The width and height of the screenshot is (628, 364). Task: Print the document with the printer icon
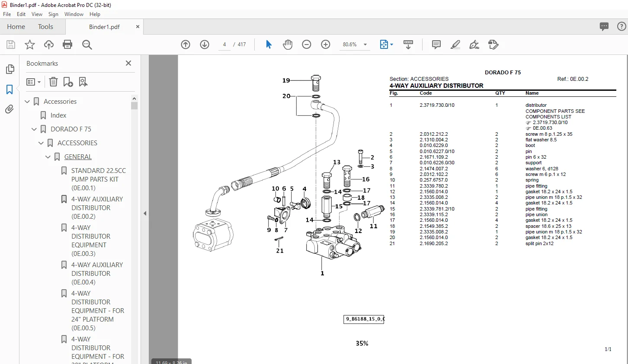(x=67, y=45)
